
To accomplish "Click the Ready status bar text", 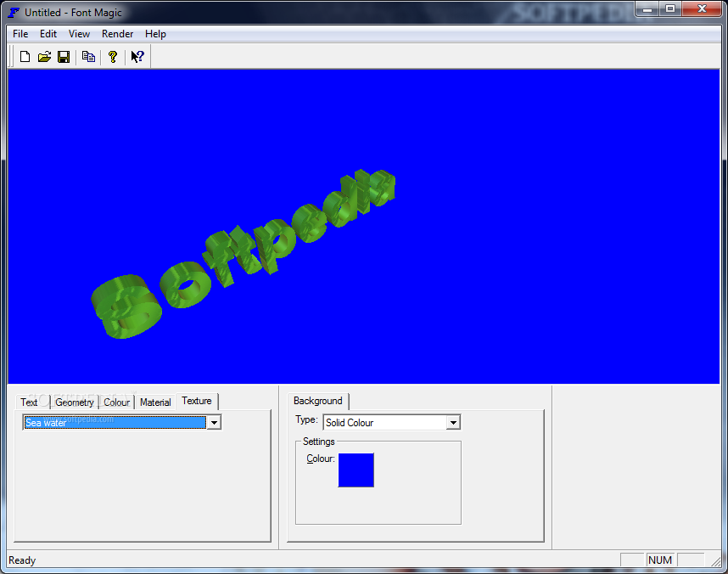I will click(x=22, y=560).
